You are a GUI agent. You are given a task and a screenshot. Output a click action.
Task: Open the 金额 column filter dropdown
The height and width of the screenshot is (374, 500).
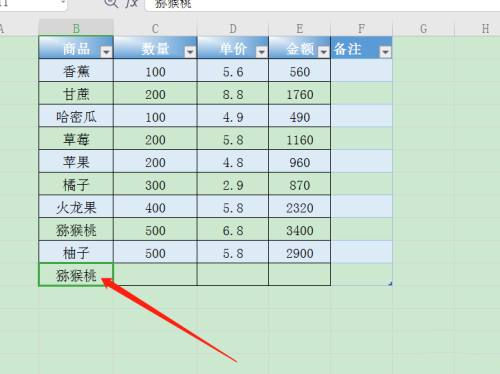tap(323, 52)
